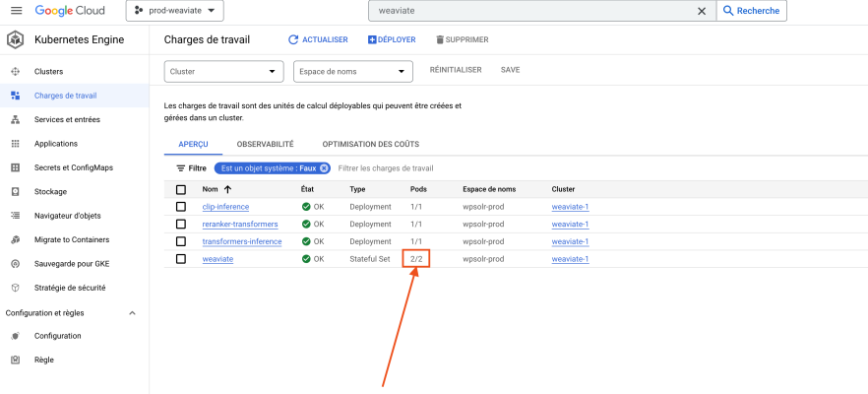This screenshot has width=868, height=394.
Task: Click the Charges de travail sidebar icon
Action: coord(16,96)
